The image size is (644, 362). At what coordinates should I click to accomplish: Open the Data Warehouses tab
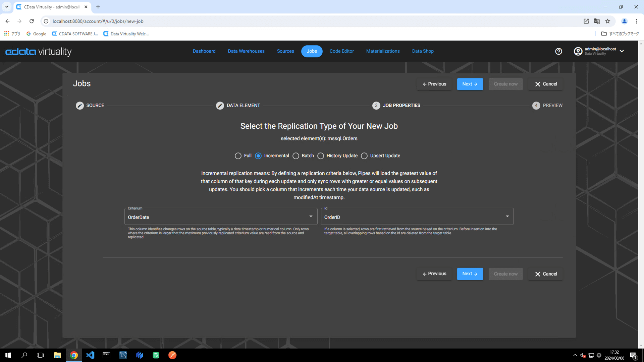[246, 51]
